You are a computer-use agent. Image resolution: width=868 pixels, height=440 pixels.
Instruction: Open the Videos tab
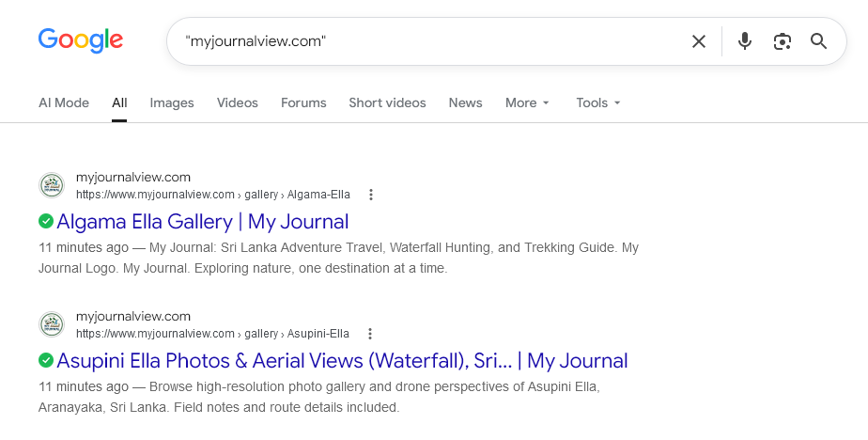tap(238, 103)
